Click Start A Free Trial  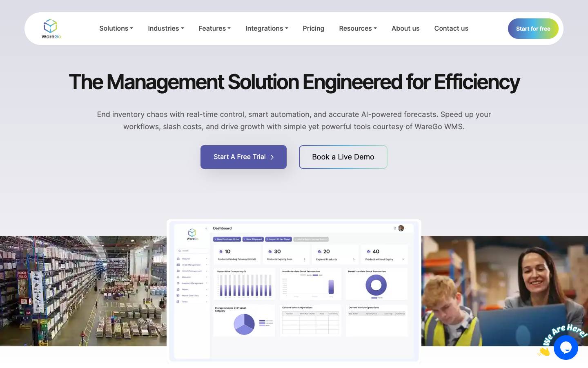pyautogui.click(x=243, y=157)
